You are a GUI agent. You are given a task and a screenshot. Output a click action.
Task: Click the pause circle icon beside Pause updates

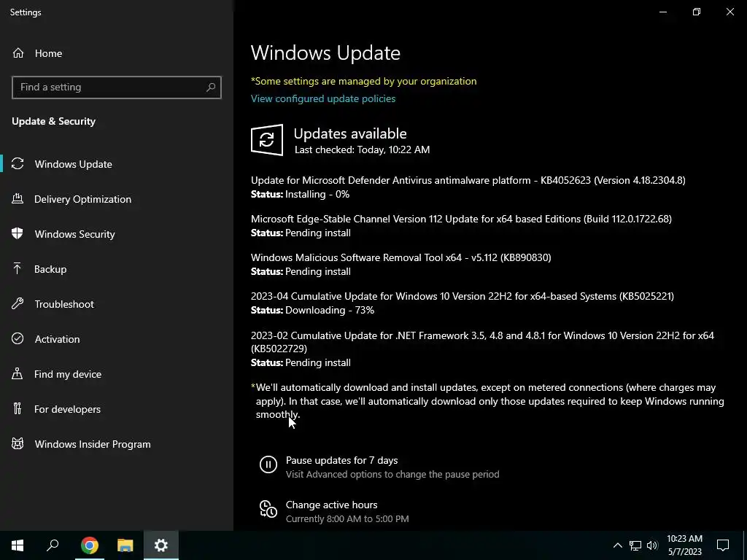coord(268,464)
